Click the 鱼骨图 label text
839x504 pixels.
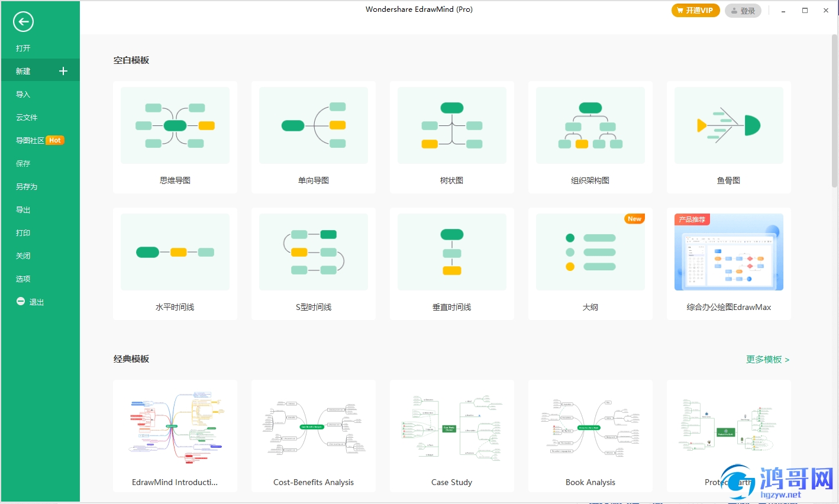point(729,180)
